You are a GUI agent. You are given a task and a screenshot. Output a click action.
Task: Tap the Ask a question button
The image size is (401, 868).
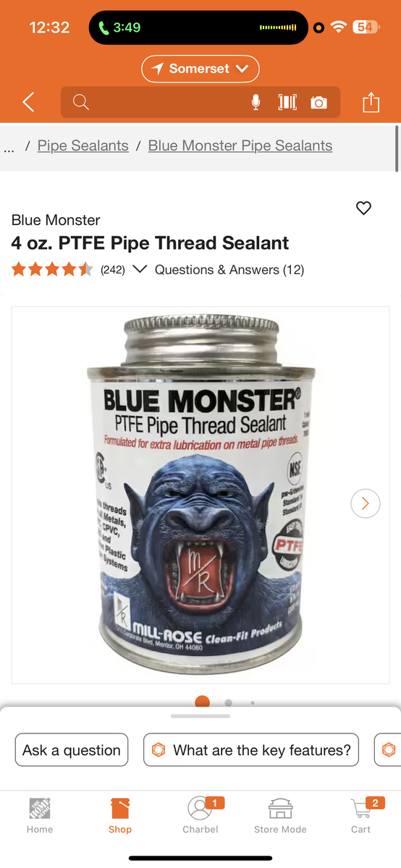[x=72, y=750]
